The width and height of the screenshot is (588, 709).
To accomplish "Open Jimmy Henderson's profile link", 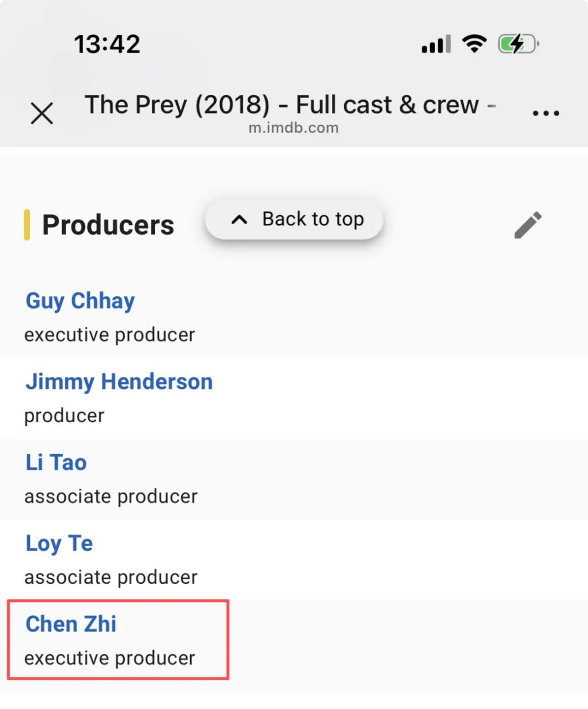I will click(x=119, y=382).
